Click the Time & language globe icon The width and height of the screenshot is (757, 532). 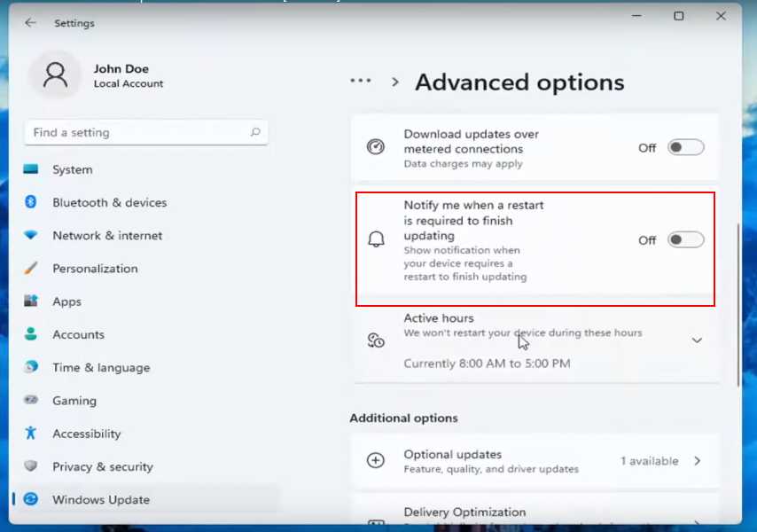[x=31, y=367]
